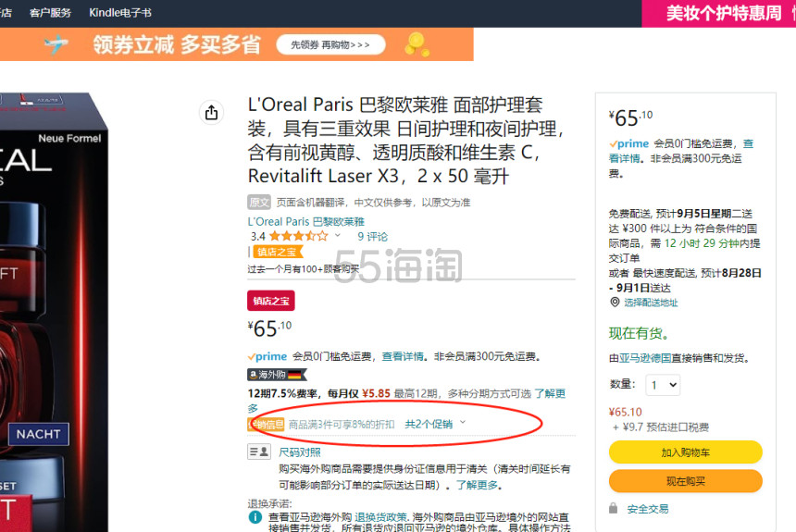Click 查看详情 link under main price
This screenshot has height=532, width=796.
(402, 356)
